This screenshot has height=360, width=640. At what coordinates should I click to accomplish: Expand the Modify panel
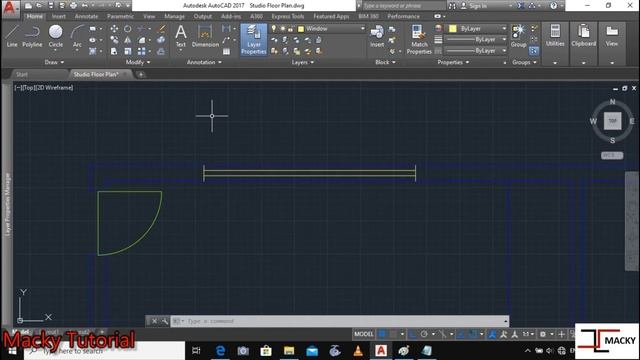point(138,62)
